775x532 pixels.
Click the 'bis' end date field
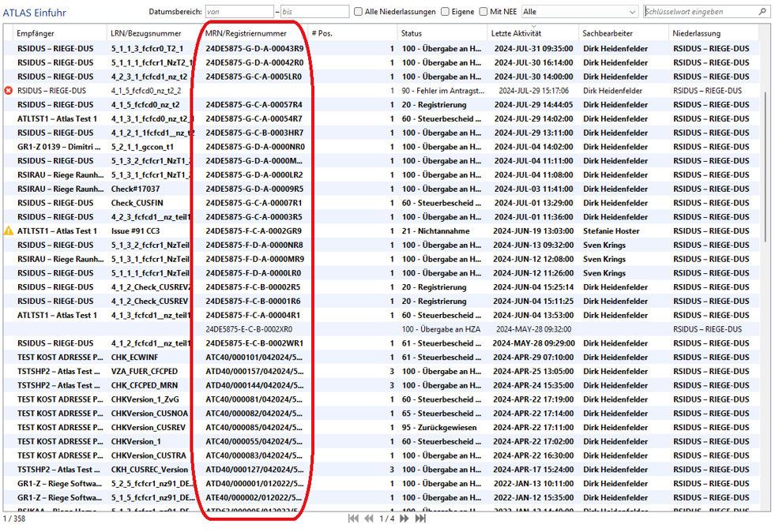click(314, 12)
